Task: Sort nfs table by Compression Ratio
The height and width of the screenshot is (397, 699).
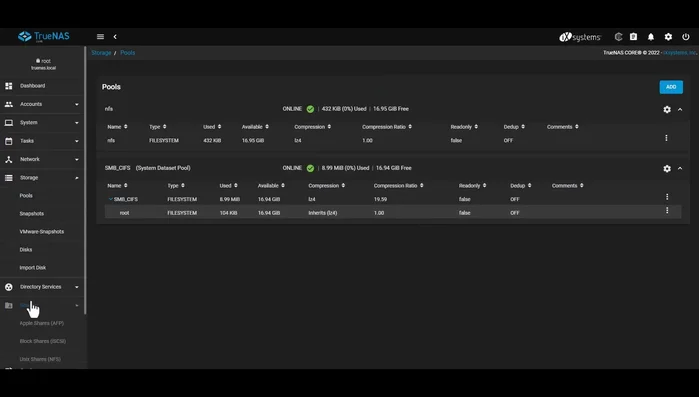Action: [387, 127]
